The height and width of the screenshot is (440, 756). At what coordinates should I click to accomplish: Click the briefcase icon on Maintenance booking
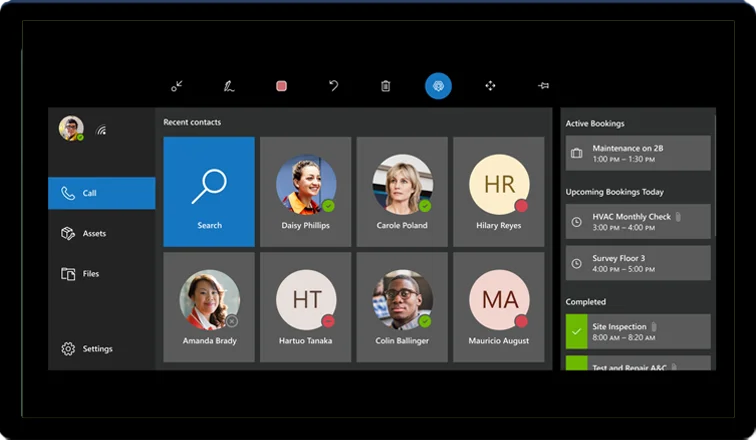tap(577, 153)
